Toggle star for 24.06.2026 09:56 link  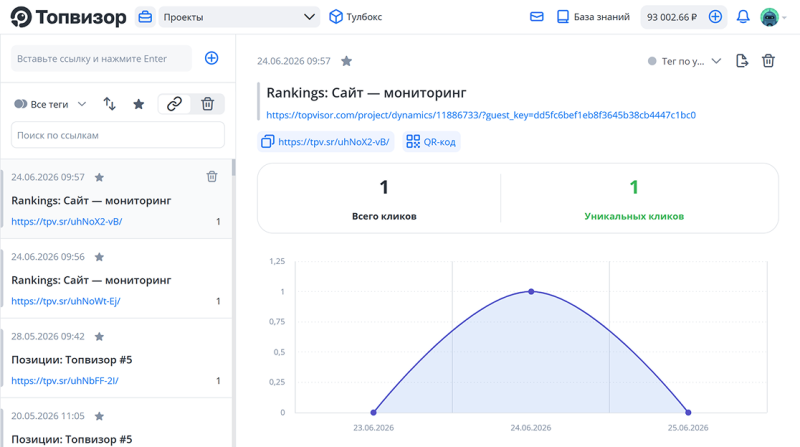pos(99,257)
